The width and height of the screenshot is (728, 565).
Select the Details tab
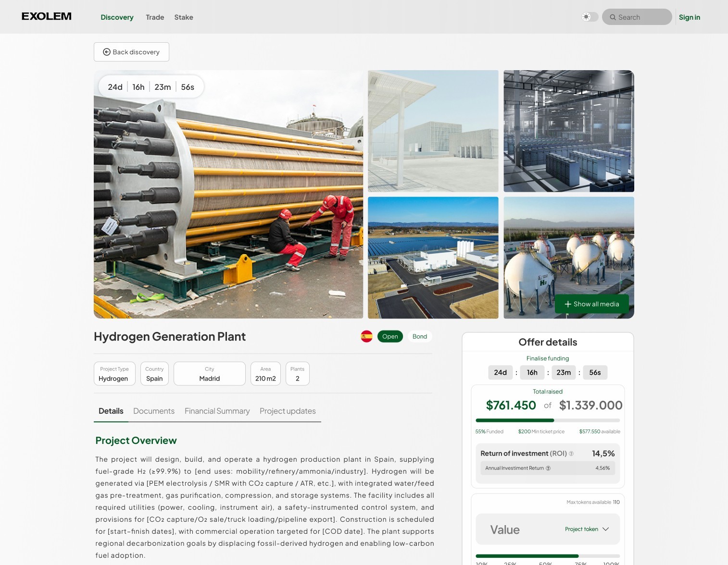(111, 411)
